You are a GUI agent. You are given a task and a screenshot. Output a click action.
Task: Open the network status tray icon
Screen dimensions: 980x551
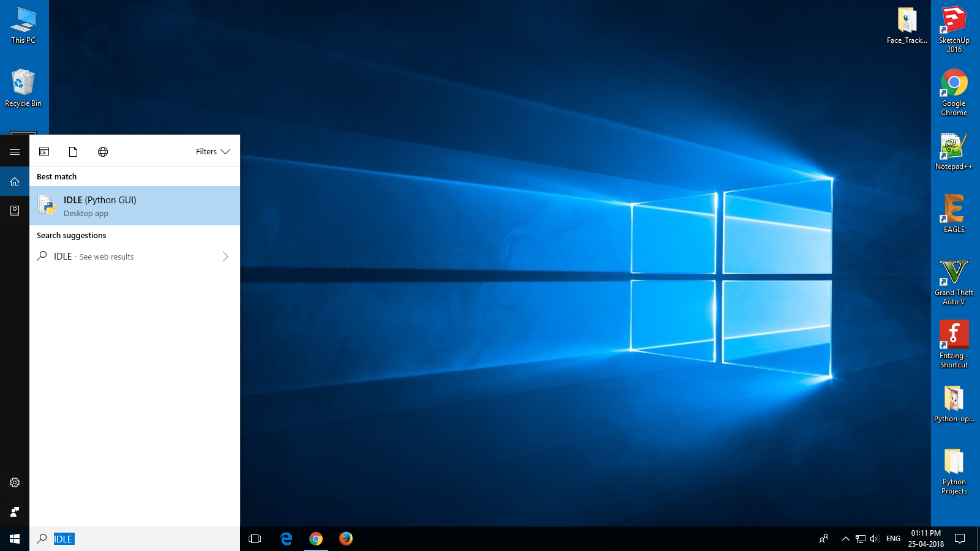861,539
